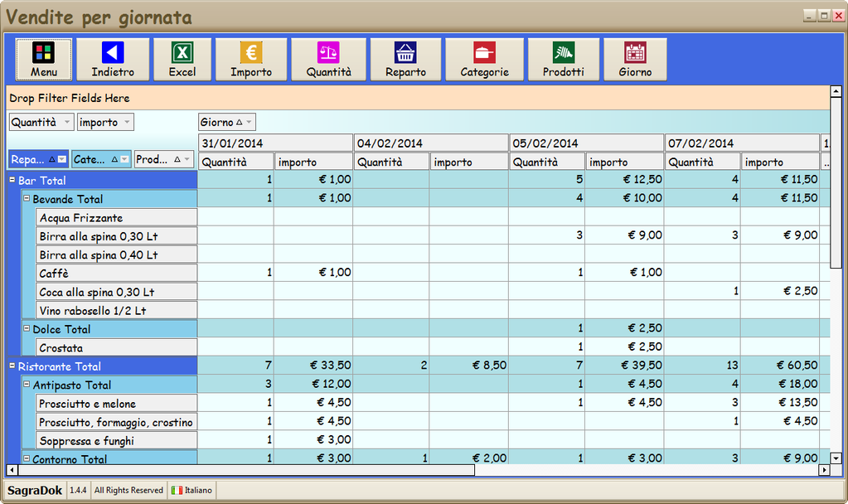Collapse the Dolce Total group
This screenshot has width=848, height=504.
point(26,328)
